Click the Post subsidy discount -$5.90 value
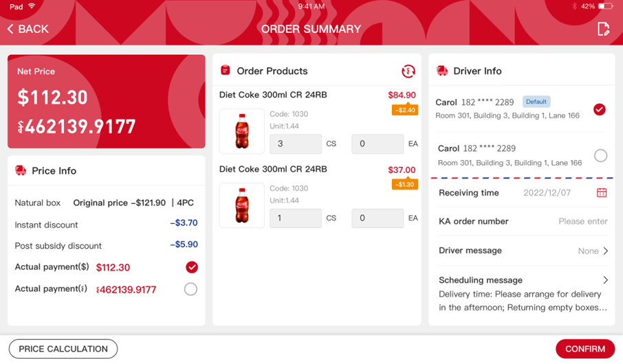This screenshot has width=623, height=364. pyautogui.click(x=184, y=244)
